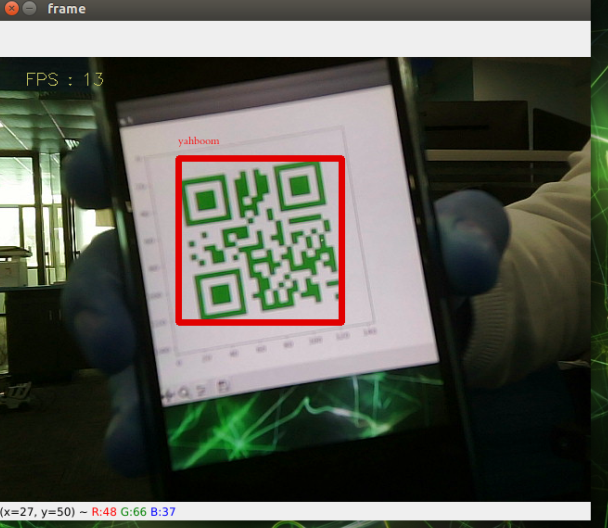The height and width of the screenshot is (528, 608).
Task: Click the FPS counter overlay text
Action: pos(65,79)
